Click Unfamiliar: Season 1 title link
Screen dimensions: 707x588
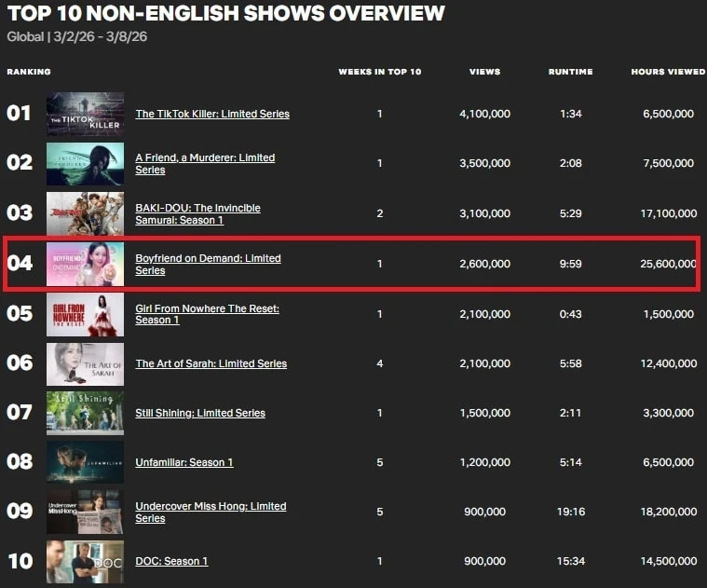[x=184, y=462]
